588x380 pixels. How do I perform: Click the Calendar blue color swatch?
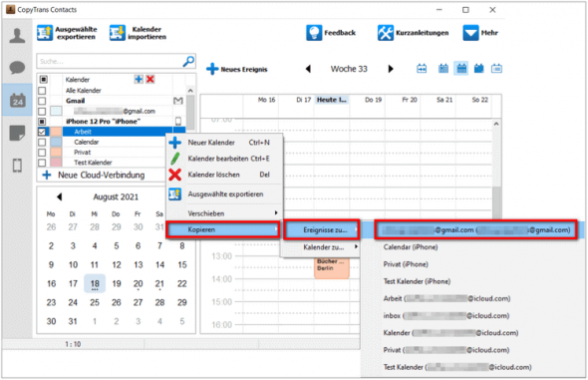click(56, 142)
